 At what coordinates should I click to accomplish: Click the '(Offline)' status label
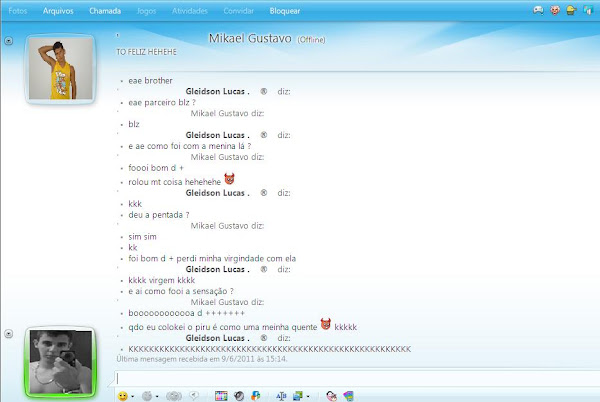[x=311, y=40]
